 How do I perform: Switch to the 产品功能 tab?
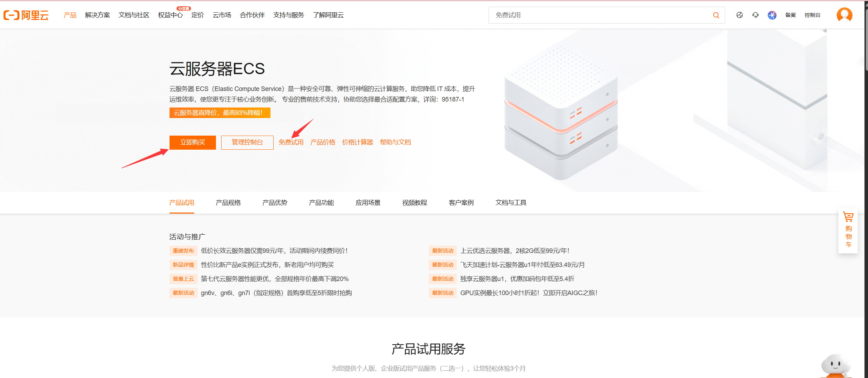click(321, 203)
